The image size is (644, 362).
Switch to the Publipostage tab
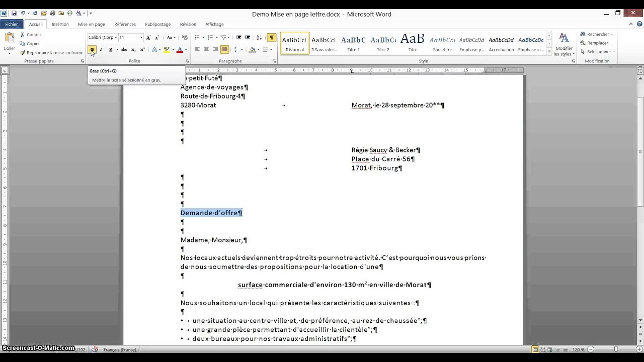158,24
